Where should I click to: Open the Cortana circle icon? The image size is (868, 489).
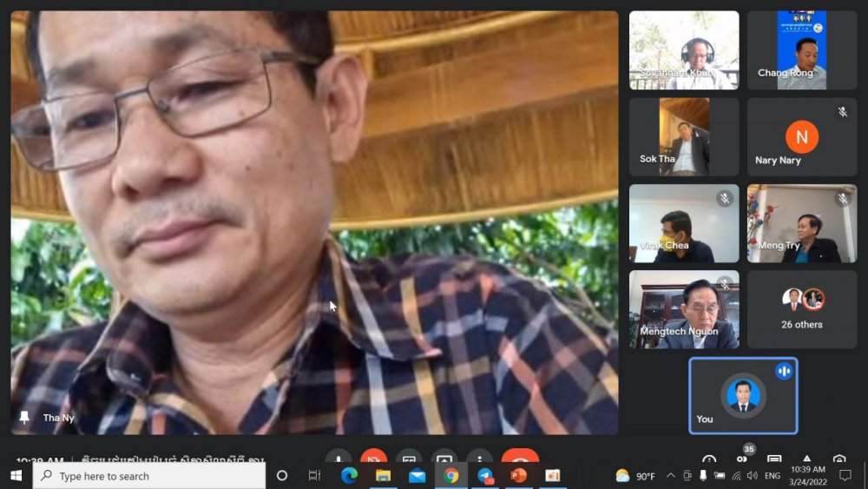tap(281, 475)
